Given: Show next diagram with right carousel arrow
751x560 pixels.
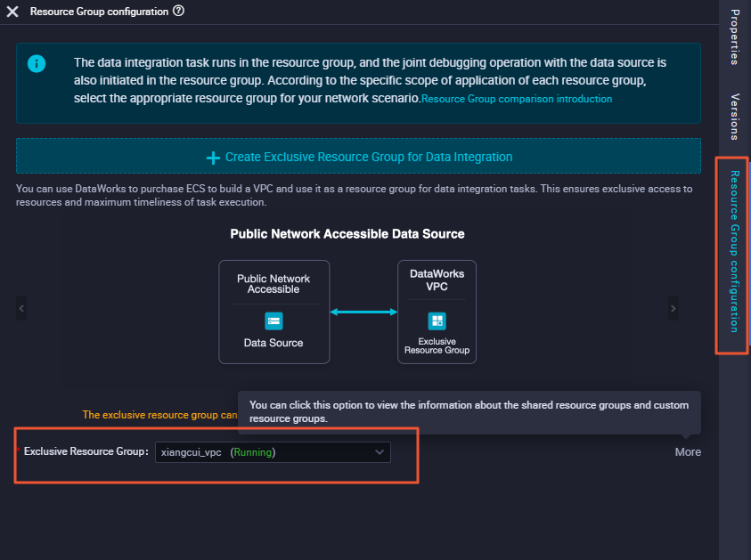Looking at the screenshot, I should tap(673, 308).
